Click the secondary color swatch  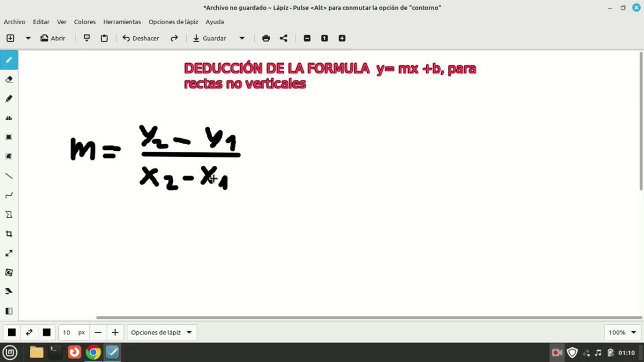pos(47,332)
